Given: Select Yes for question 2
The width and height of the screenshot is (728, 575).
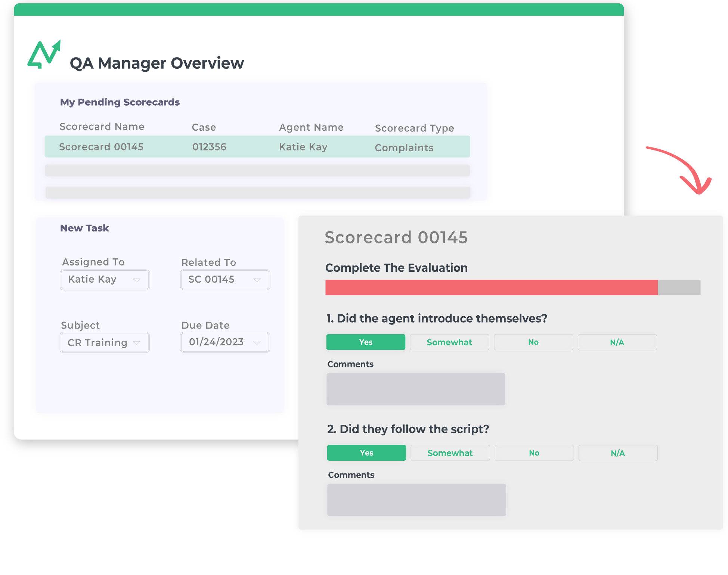Looking at the screenshot, I should click(366, 453).
